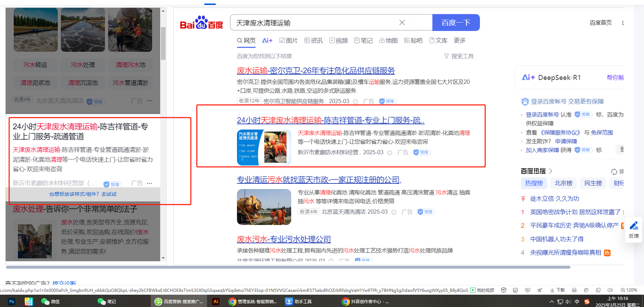Click the refresh icon beside Baidu hot search

614,171
